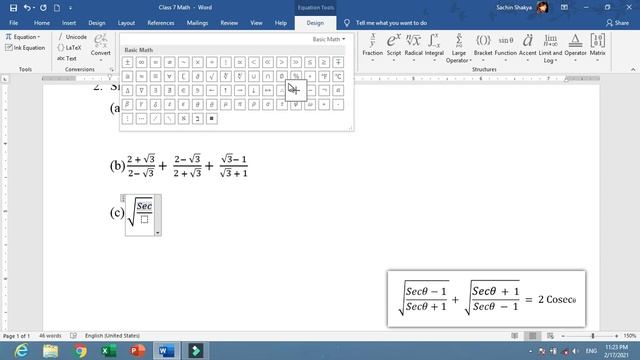
Task: Switch to the References tab
Action: pyautogui.click(x=161, y=23)
